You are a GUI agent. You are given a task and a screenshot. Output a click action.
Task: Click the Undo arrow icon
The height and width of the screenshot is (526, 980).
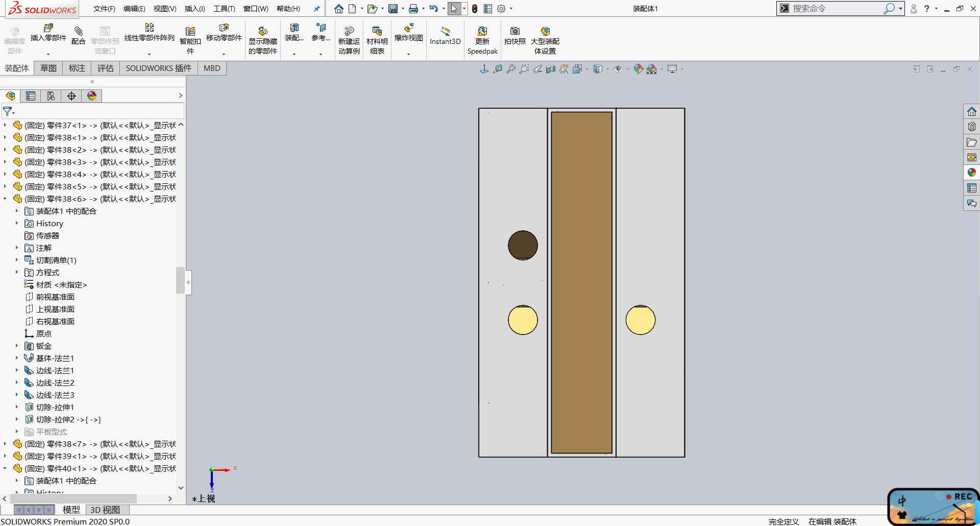point(434,9)
